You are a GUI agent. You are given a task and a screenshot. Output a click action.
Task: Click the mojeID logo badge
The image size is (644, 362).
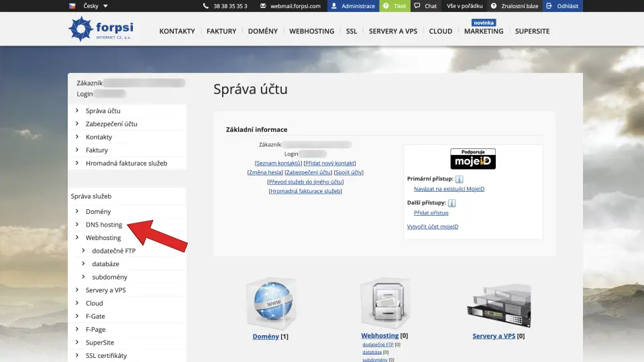pyautogui.click(x=472, y=159)
